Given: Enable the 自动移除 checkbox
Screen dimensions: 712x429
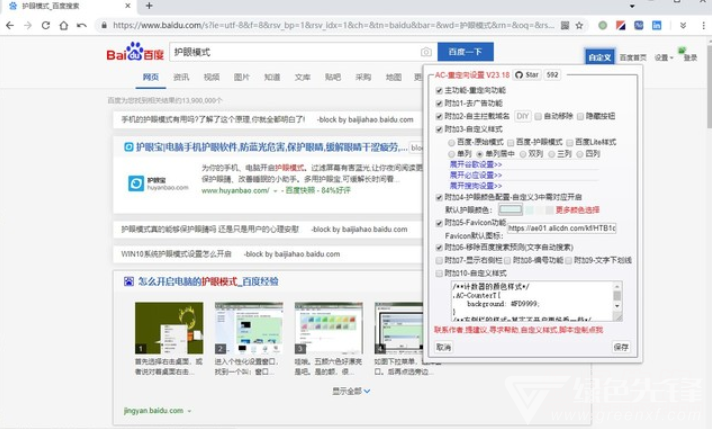Looking at the screenshot, I should pos(538,117).
